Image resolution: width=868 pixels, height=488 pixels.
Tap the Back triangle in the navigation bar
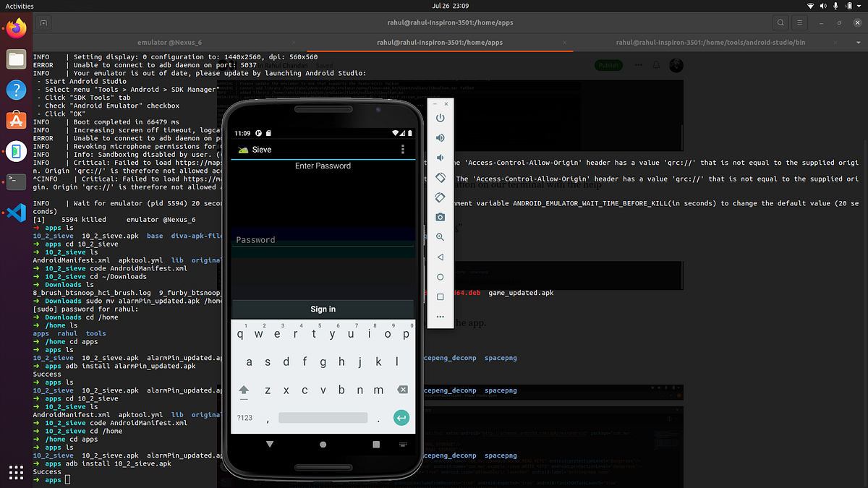pos(270,443)
